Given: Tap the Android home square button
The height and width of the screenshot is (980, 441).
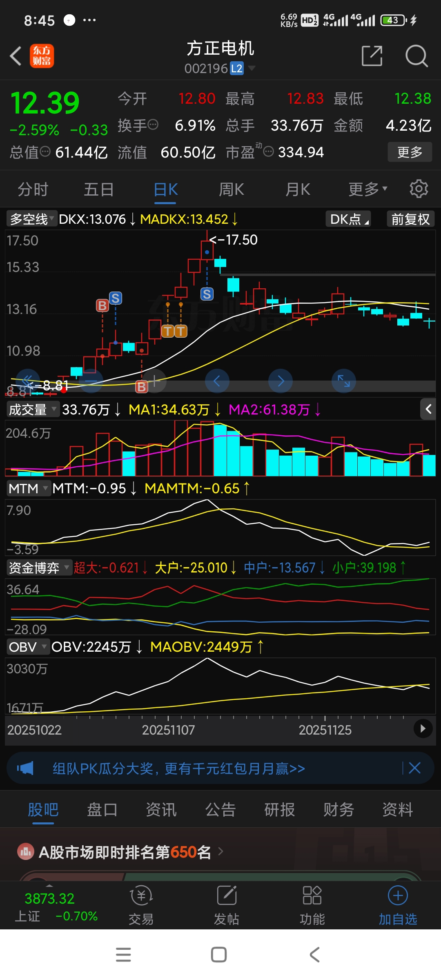Looking at the screenshot, I should [219, 955].
